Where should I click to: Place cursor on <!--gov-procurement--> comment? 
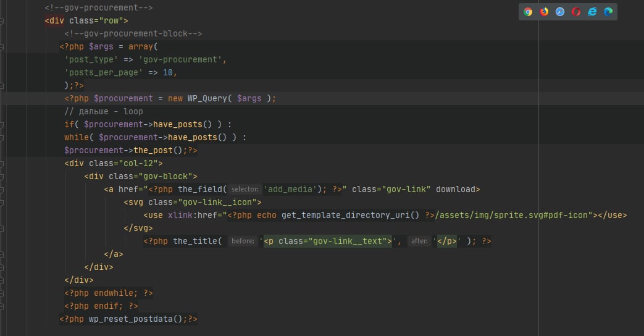[99, 7]
